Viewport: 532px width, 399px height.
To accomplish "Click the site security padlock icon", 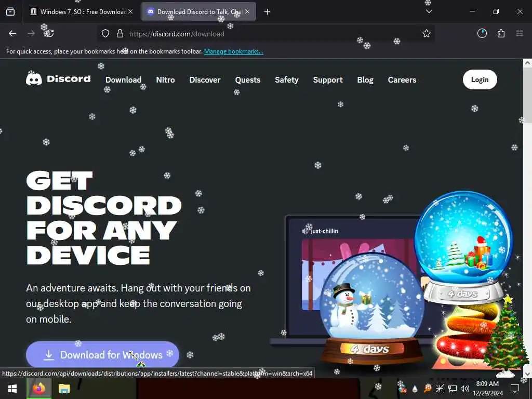I will tap(120, 34).
